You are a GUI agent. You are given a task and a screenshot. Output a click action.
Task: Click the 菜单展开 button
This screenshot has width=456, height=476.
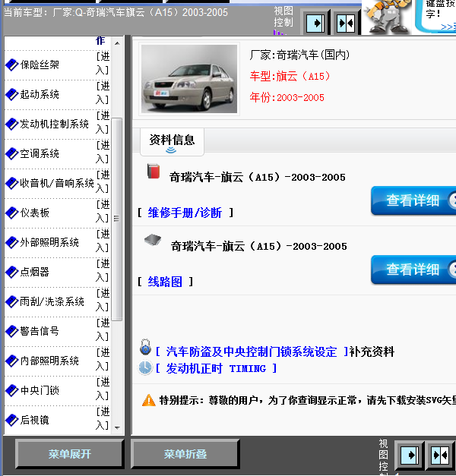click(70, 454)
